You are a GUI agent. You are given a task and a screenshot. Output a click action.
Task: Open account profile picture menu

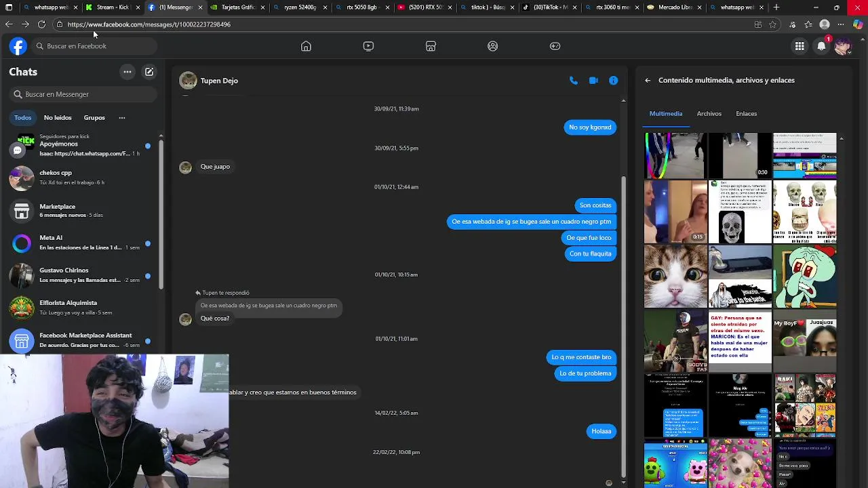click(843, 46)
